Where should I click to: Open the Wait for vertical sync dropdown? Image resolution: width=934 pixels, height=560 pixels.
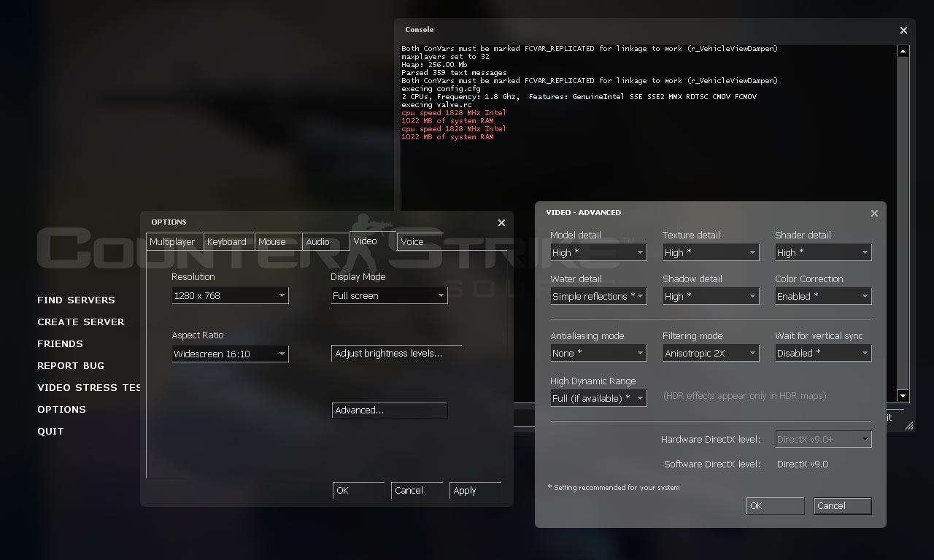[823, 353]
